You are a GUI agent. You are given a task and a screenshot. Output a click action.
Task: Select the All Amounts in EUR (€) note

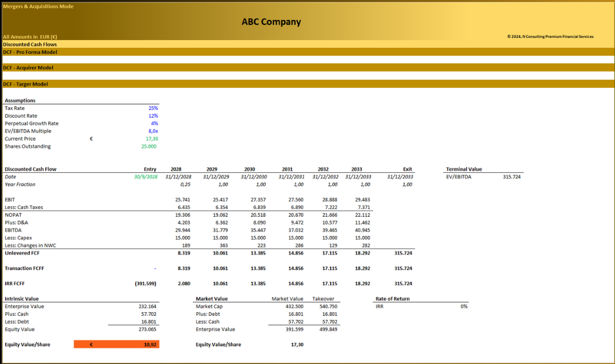[x=30, y=37]
